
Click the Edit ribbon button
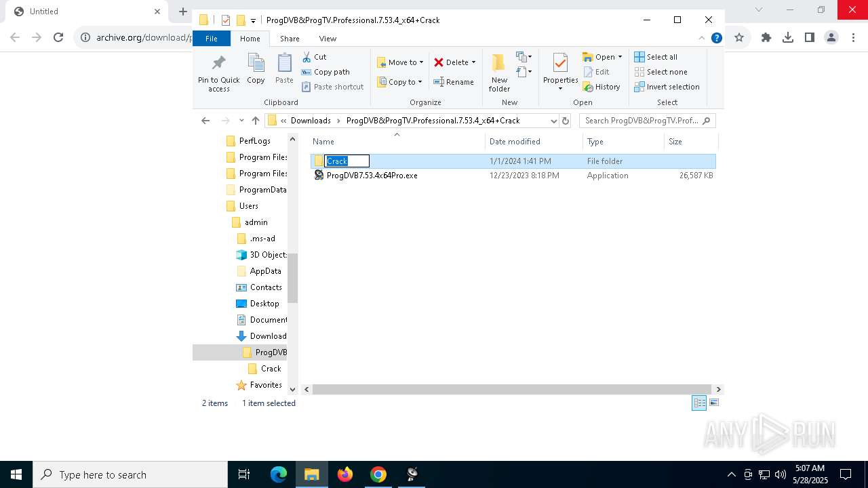[x=596, y=72]
